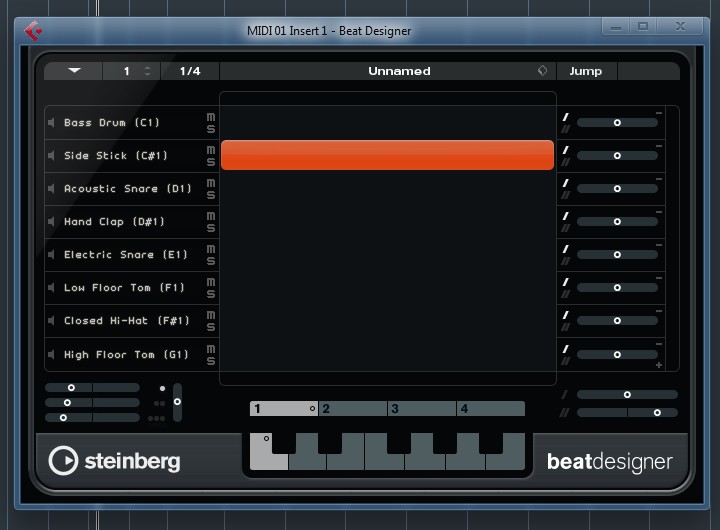Select subbank 1
The width and height of the screenshot is (720, 530).
[284, 409]
